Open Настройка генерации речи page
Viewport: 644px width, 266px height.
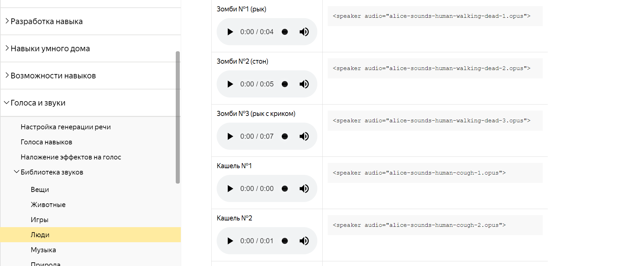pyautogui.click(x=66, y=127)
